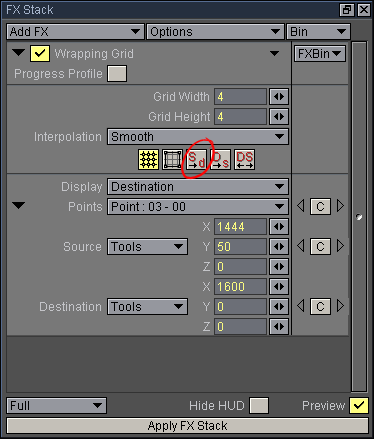The width and height of the screenshot is (374, 439).
Task: Click the scrollbar round handle
Action: tap(359, 217)
